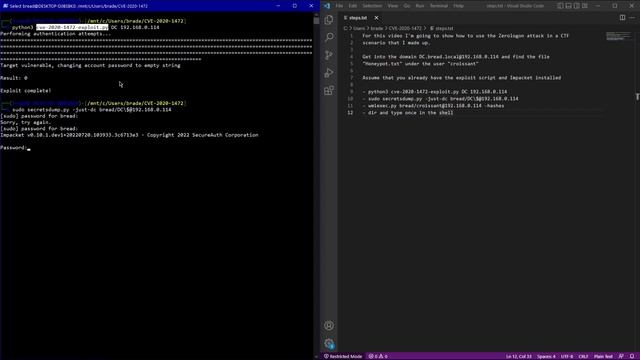Screen dimensions: 640x360
Task: Open the Terminal menu
Action: pos(439,6)
